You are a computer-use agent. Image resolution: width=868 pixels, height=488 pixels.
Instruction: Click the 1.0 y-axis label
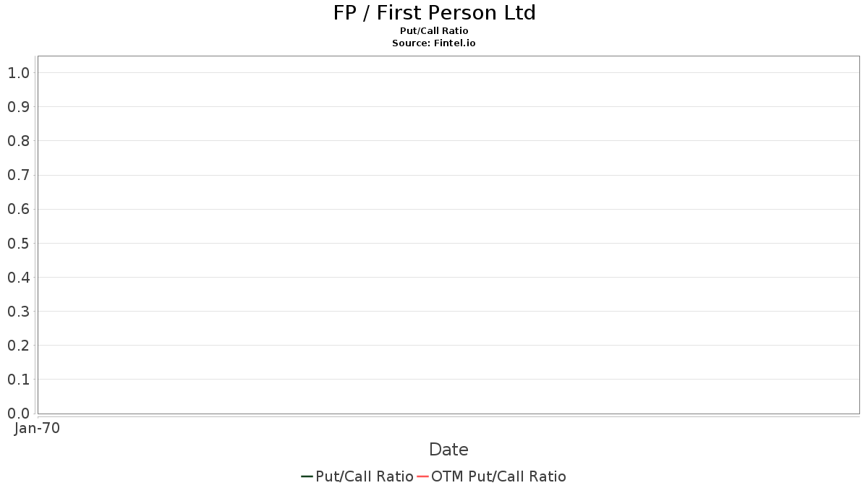18,73
